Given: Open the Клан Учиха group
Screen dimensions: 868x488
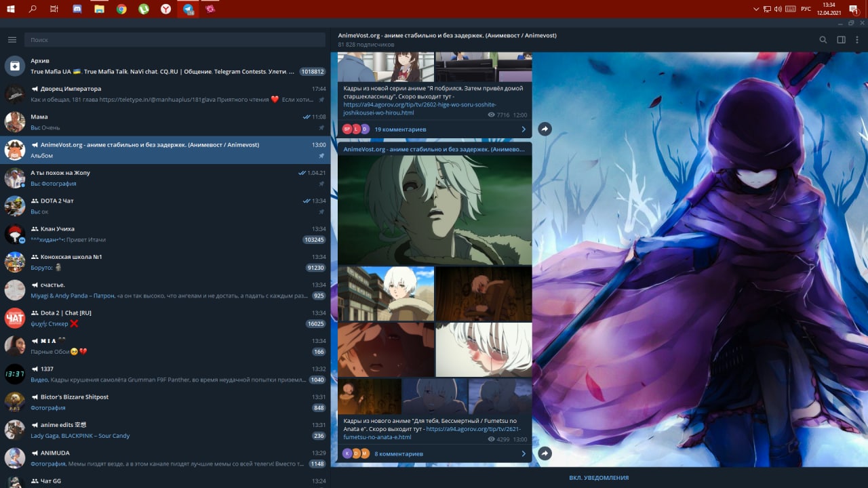Looking at the screenshot, I should (x=165, y=234).
